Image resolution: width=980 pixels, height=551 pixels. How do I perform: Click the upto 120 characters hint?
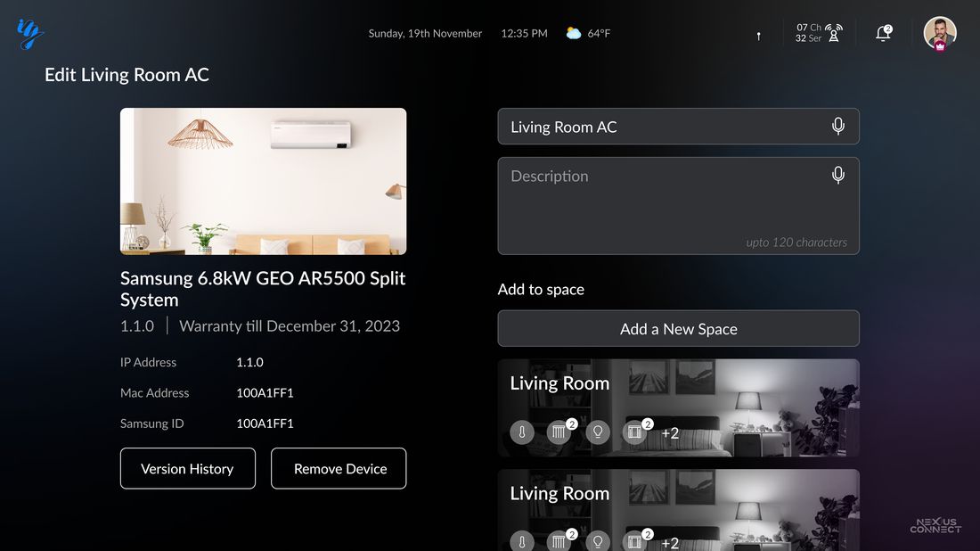tap(796, 242)
